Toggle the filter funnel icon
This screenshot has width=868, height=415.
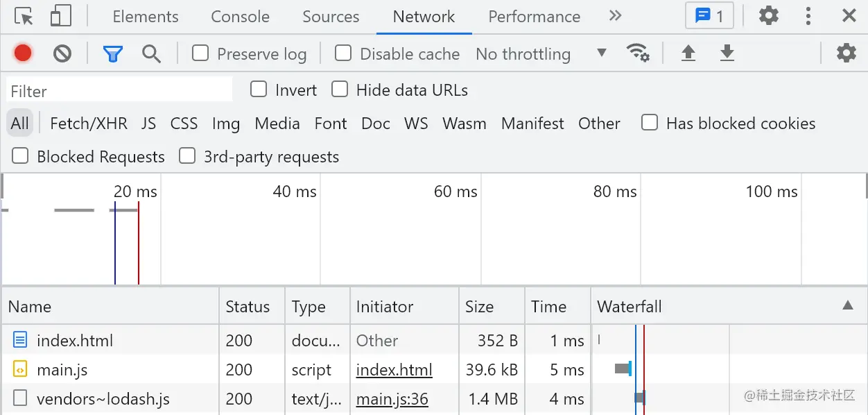(x=112, y=53)
